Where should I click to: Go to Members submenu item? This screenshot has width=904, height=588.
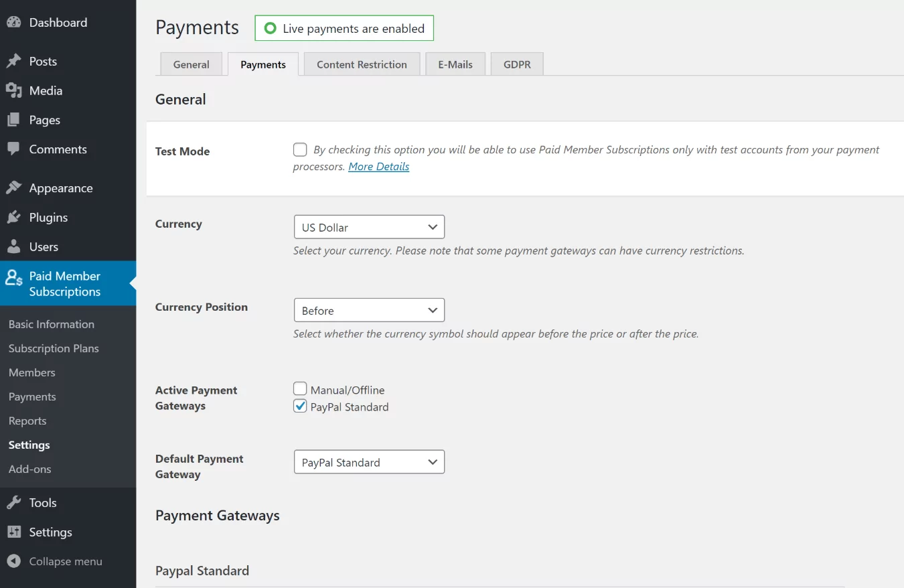[32, 372]
